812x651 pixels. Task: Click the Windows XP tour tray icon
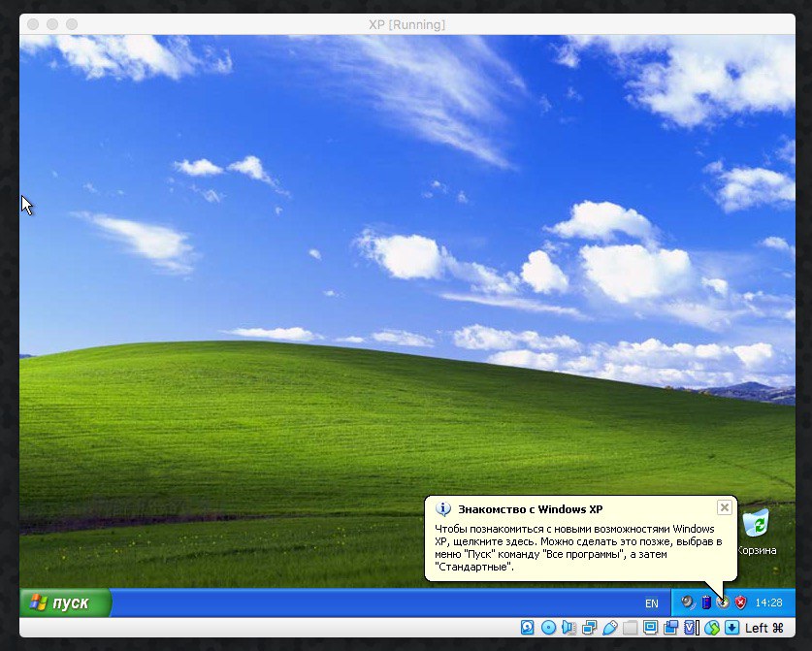point(723,602)
